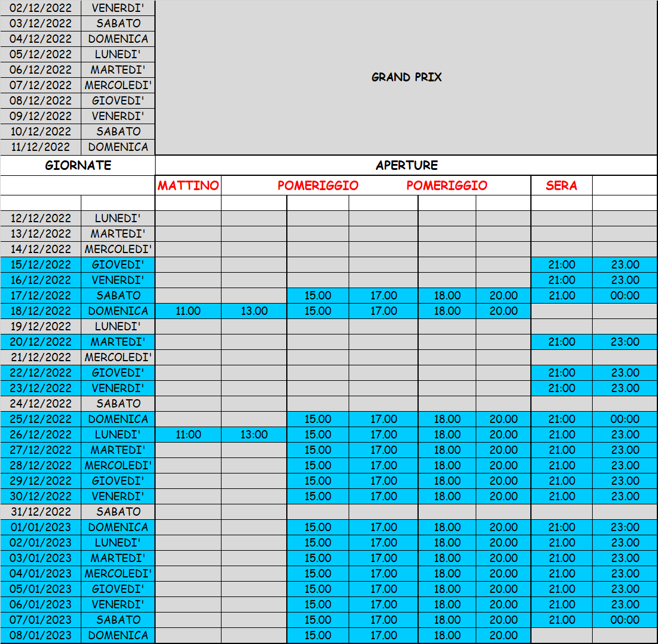This screenshot has width=658, height=644.
Task: Select date cell 11/12/2022
Action: click(x=40, y=147)
